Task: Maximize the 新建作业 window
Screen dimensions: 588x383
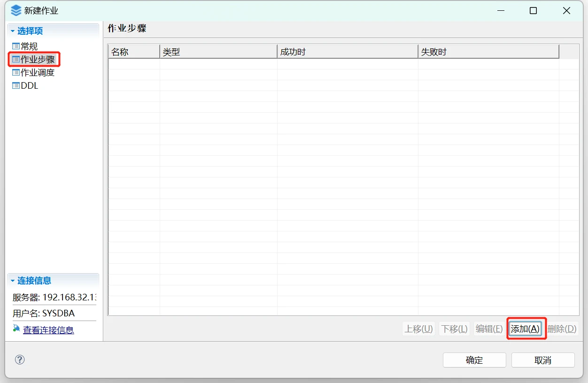Action: coord(533,11)
